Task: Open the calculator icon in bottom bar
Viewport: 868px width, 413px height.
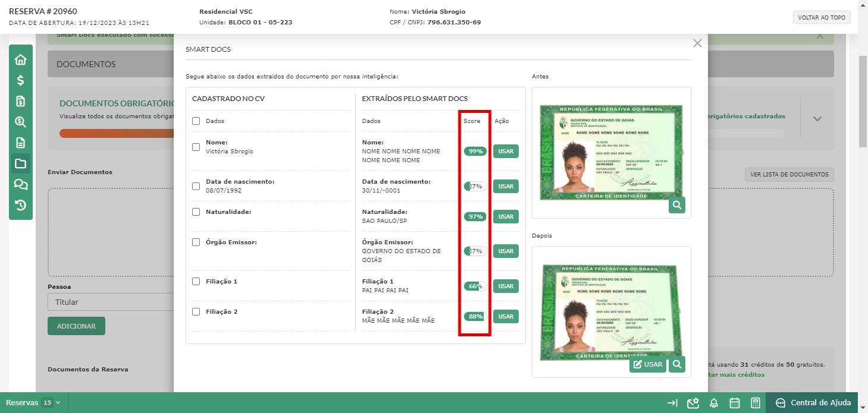Action: 755,403
